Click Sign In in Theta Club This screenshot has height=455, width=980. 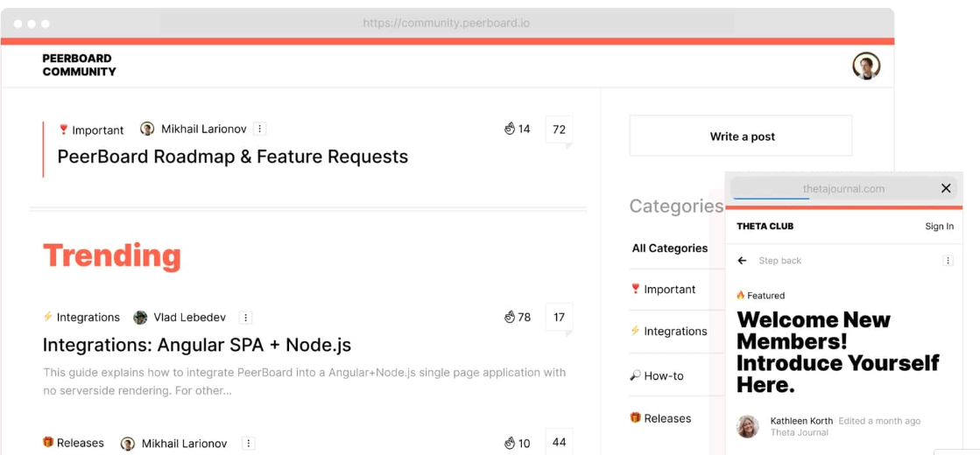click(x=940, y=226)
